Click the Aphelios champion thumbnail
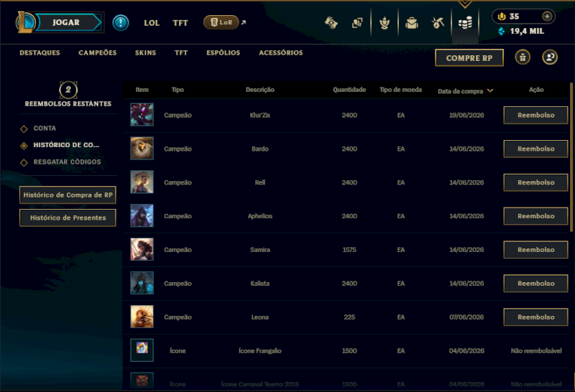This screenshot has height=392, width=575. (142, 216)
